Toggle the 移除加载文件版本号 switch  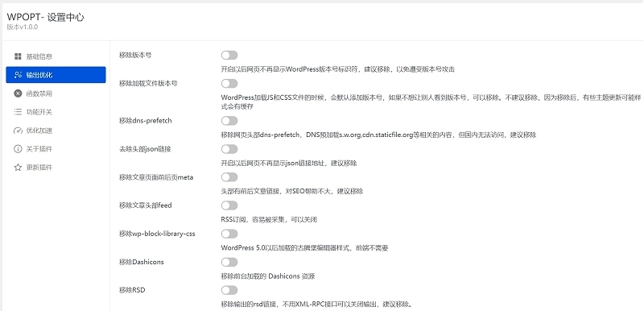[229, 84]
